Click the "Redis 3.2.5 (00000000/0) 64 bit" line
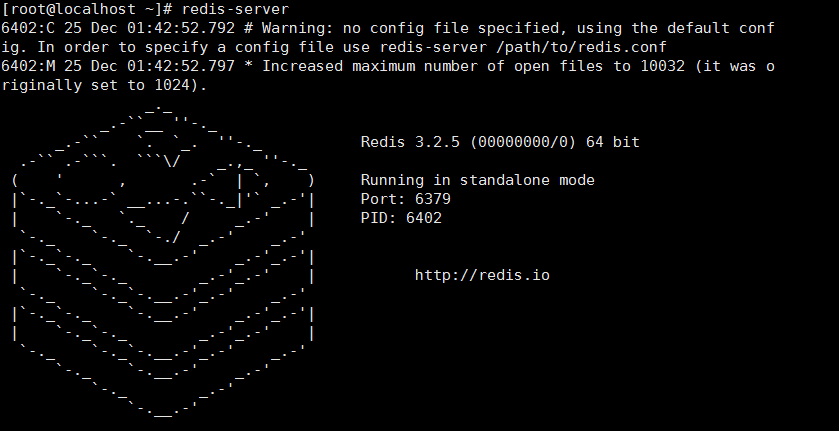This screenshot has width=839, height=431. click(500, 142)
